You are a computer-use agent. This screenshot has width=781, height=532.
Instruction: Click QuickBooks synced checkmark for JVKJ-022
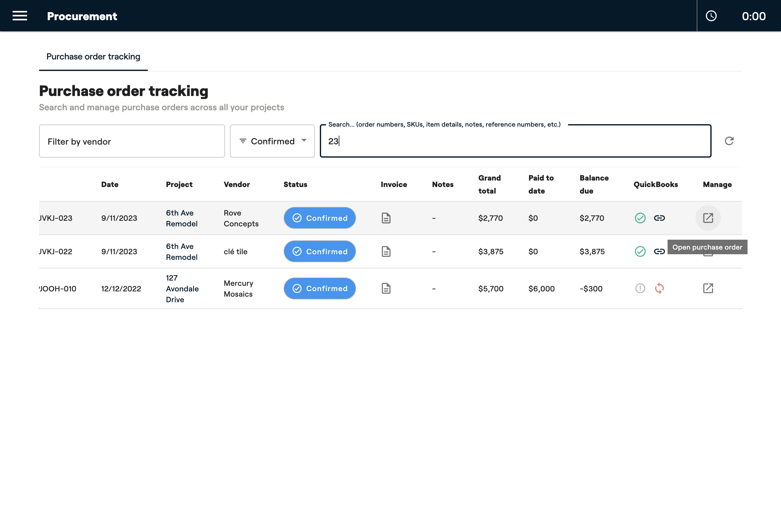640,251
